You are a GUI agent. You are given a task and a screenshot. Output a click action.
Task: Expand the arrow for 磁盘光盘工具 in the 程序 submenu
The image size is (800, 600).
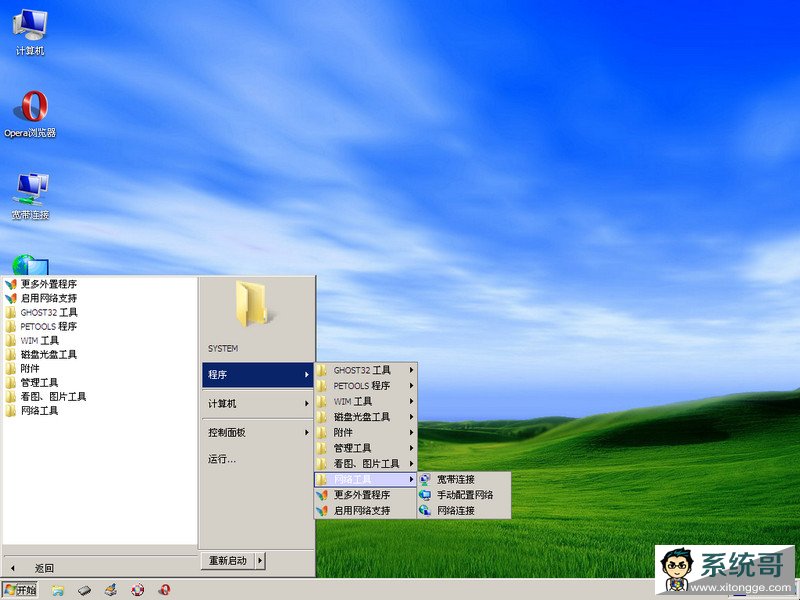(x=411, y=417)
